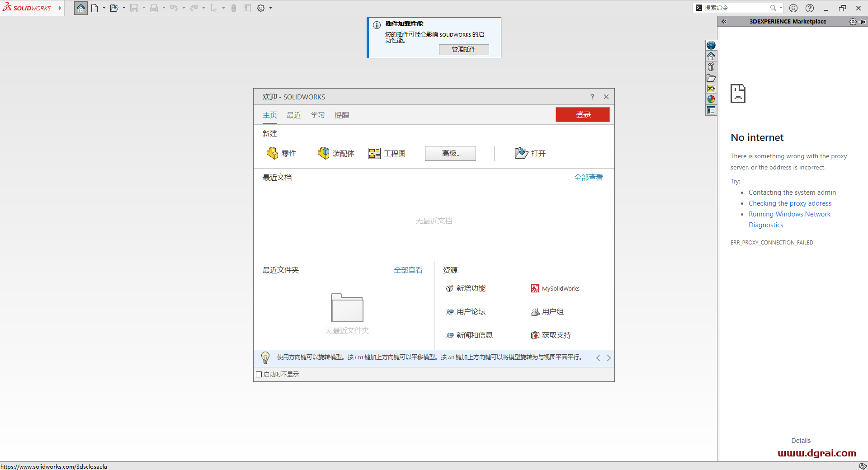
Task: Toggle the task pane auto-show pin
Action: click(x=863, y=22)
